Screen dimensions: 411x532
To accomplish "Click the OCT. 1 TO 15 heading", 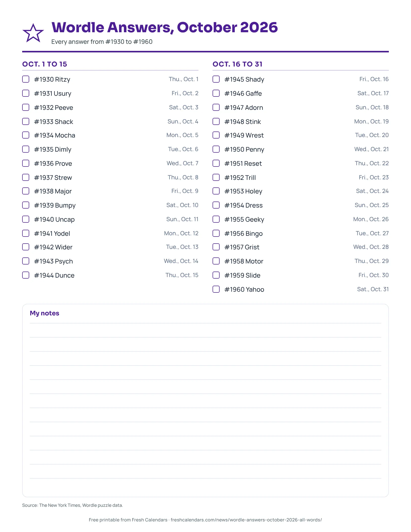I will 45,64.
